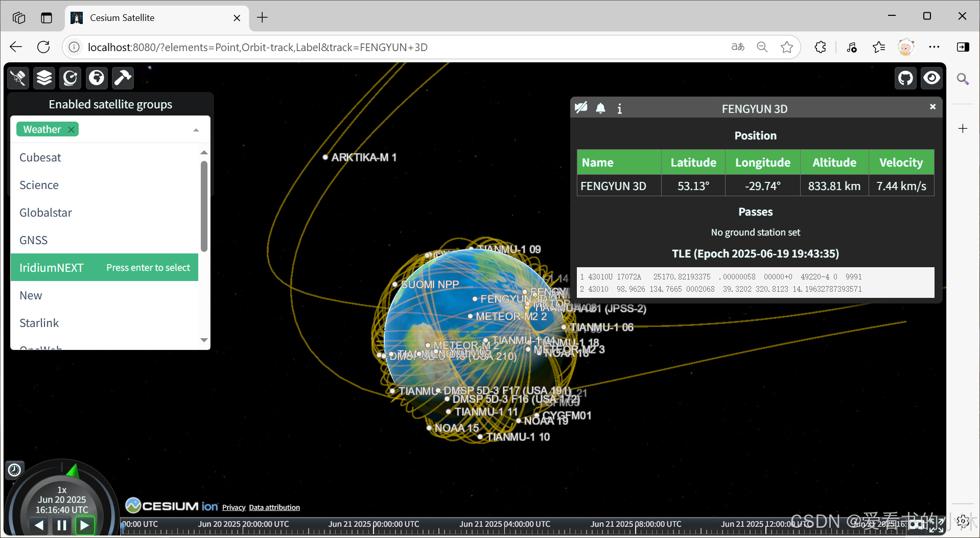Toggle fullscreen mode in Cesium viewer
Viewport: 980px width, 538px height.
[937, 525]
